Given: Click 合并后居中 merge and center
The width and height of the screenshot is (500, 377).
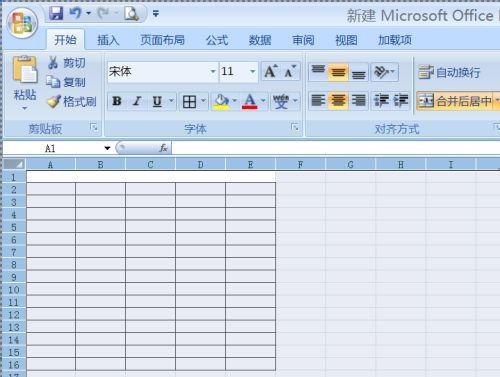Looking at the screenshot, I should (x=455, y=101).
